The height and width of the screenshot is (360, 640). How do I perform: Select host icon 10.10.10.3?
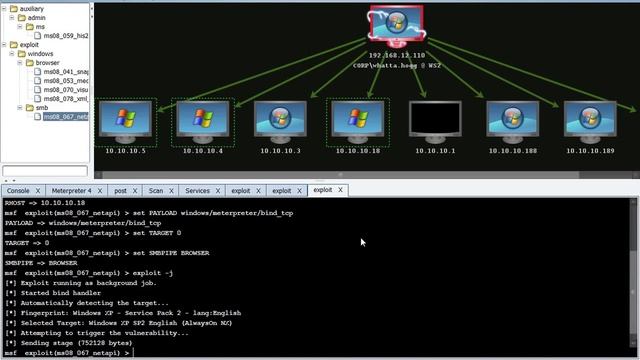pyautogui.click(x=280, y=122)
